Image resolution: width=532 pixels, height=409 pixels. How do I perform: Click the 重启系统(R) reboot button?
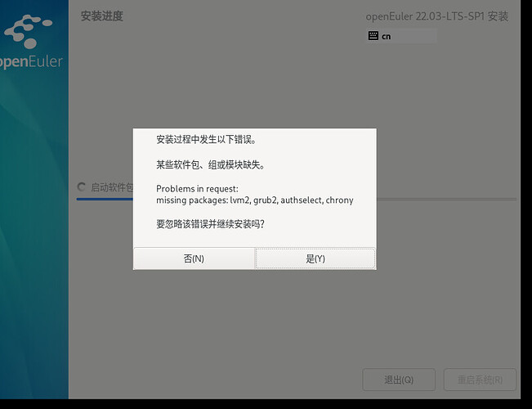click(x=480, y=380)
